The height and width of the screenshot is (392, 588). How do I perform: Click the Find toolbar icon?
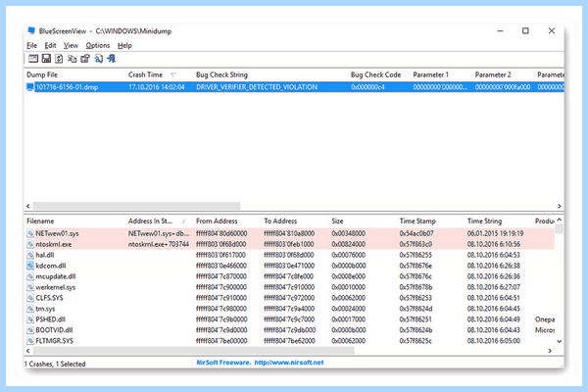[x=98, y=59]
